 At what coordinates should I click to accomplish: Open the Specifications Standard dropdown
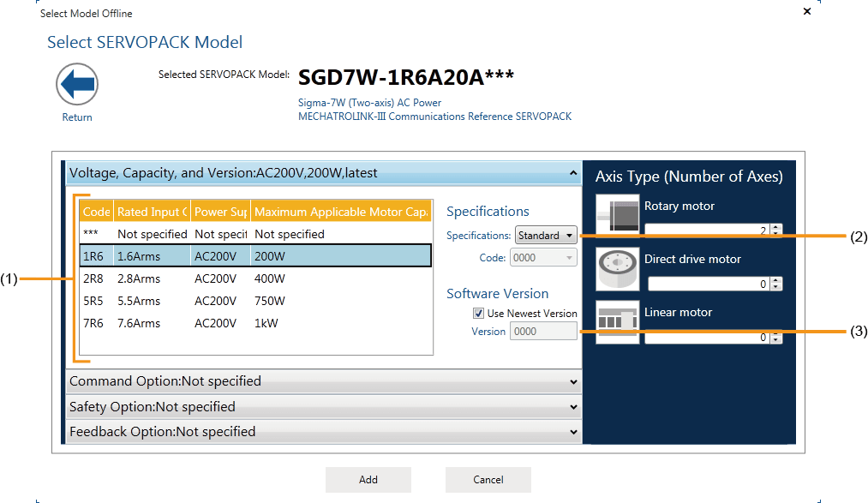[546, 236]
